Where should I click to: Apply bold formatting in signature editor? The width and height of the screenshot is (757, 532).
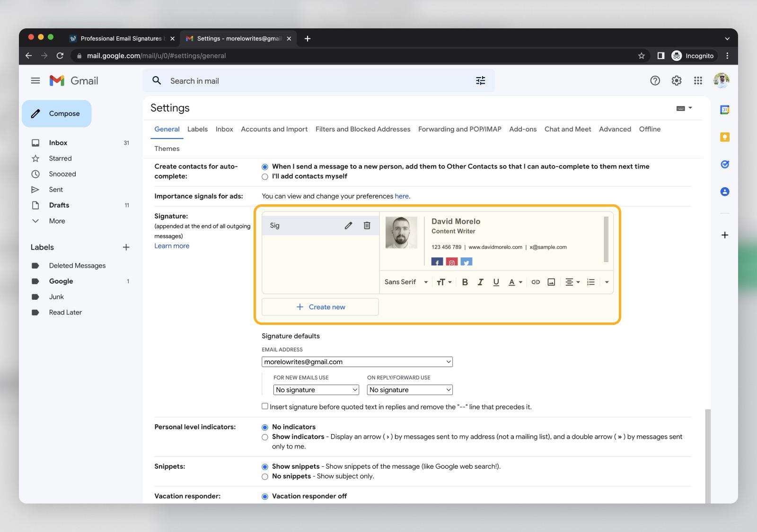[465, 281]
